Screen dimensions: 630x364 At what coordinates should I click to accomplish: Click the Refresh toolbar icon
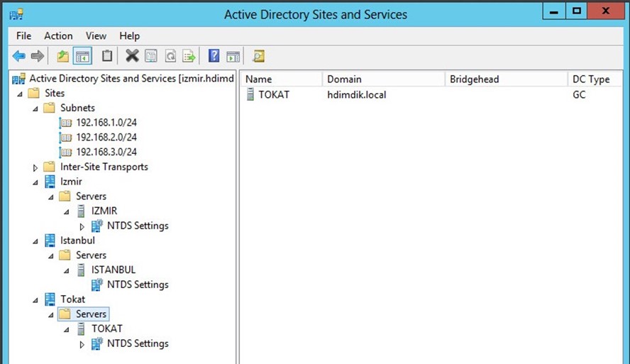(170, 56)
